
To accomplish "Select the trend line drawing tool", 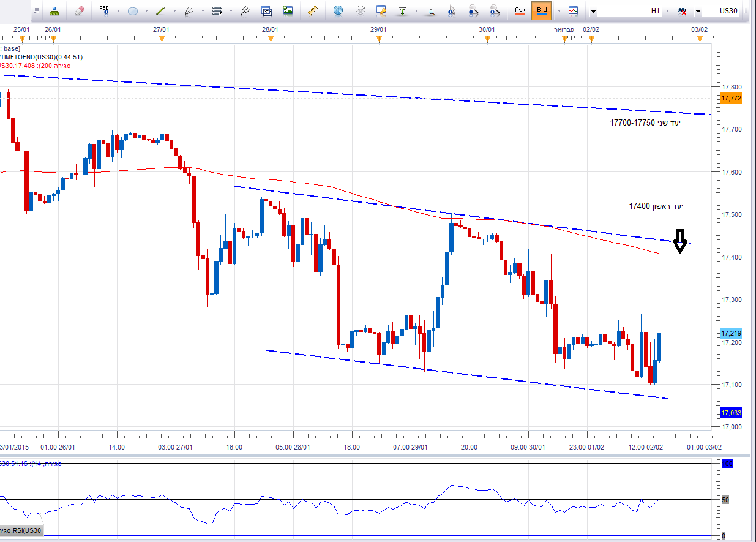I will tap(160, 11).
